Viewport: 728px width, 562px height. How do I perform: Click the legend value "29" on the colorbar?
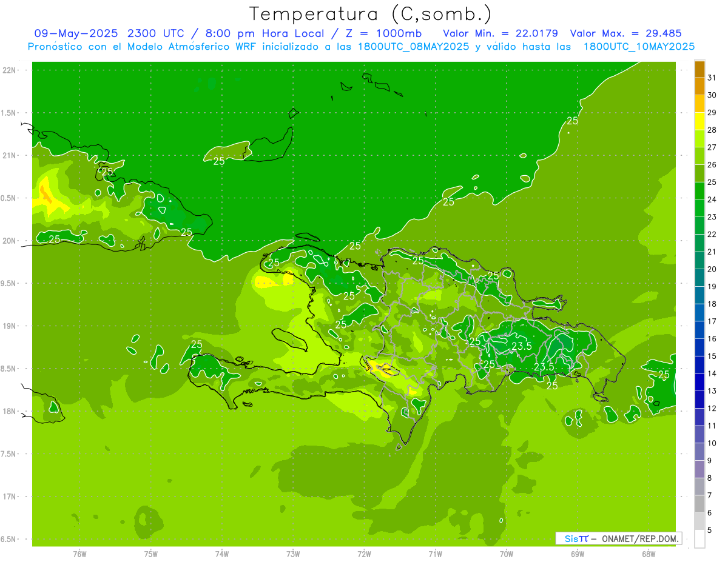712,112
